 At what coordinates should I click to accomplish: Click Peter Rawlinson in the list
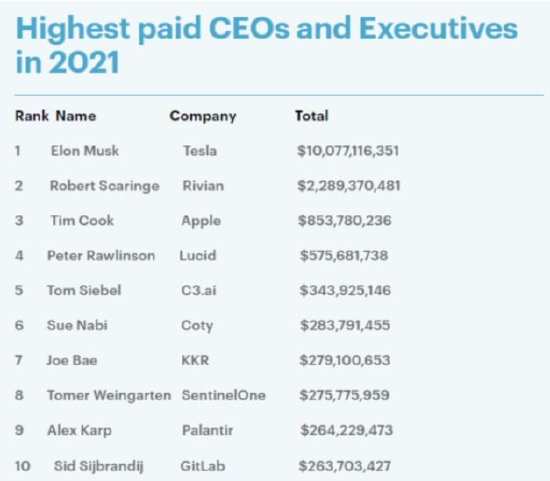pyautogui.click(x=101, y=255)
